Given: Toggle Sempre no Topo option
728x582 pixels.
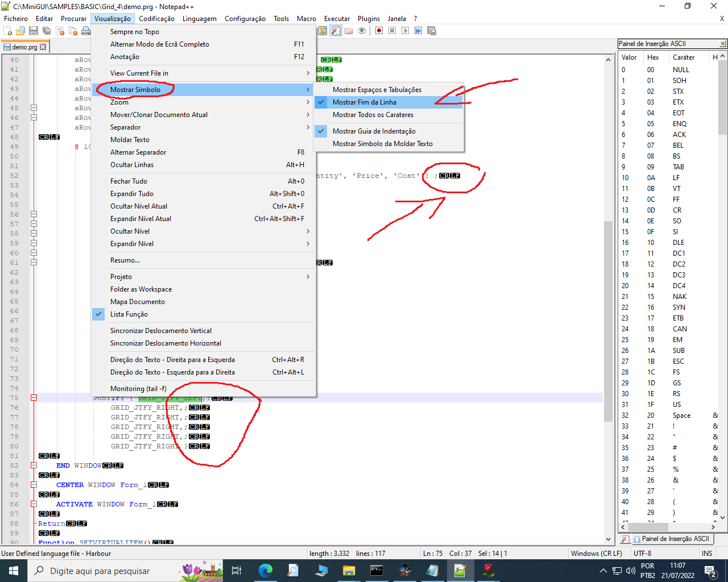Looking at the screenshot, I should pos(203,32).
